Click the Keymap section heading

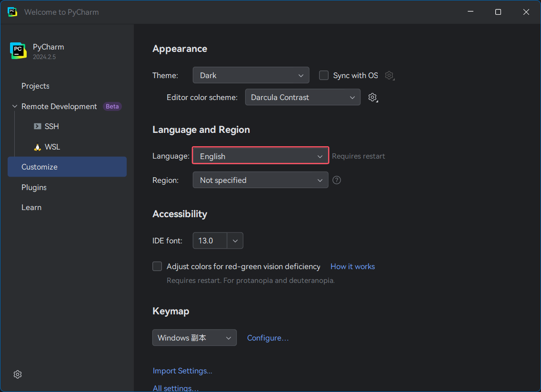point(171,311)
